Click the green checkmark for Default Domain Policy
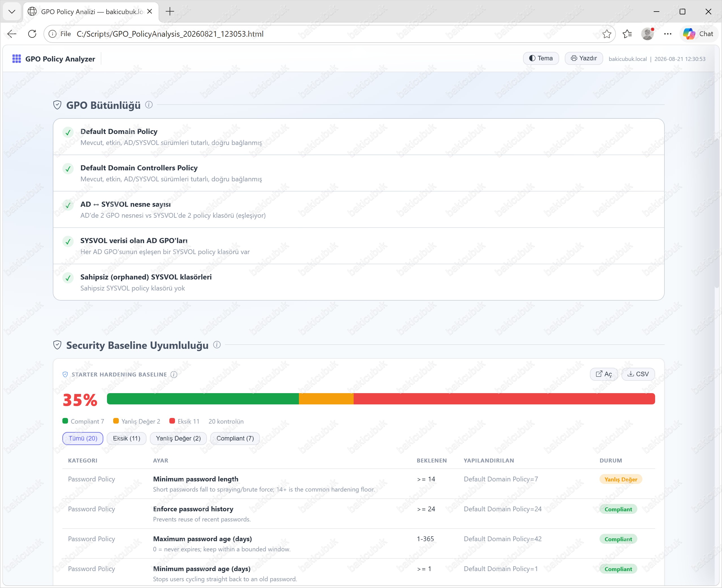 point(68,133)
